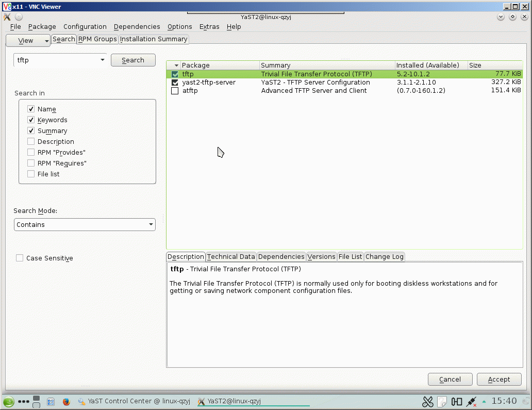532x410 pixels.
Task: Open the virtual desktop pager in taskbar
Action: pyautogui.click(x=36, y=402)
